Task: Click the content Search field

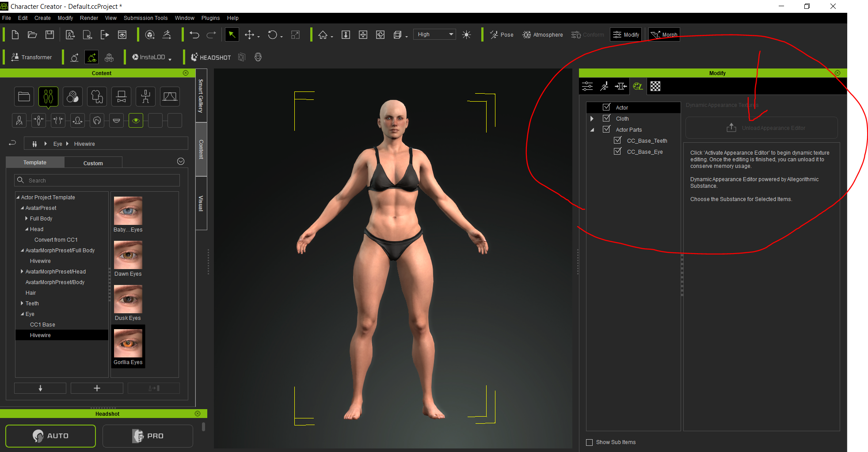Action: (97, 180)
